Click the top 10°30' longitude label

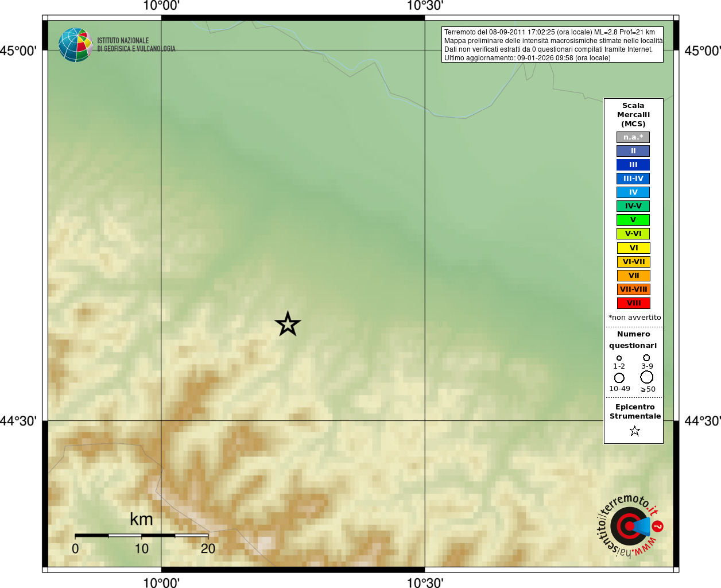(425, 6)
